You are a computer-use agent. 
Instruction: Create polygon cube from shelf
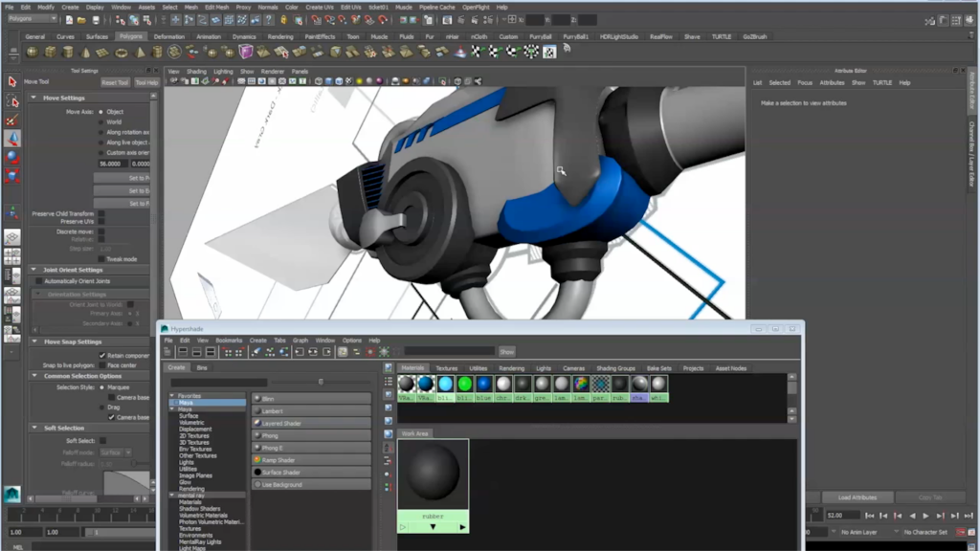(x=50, y=52)
